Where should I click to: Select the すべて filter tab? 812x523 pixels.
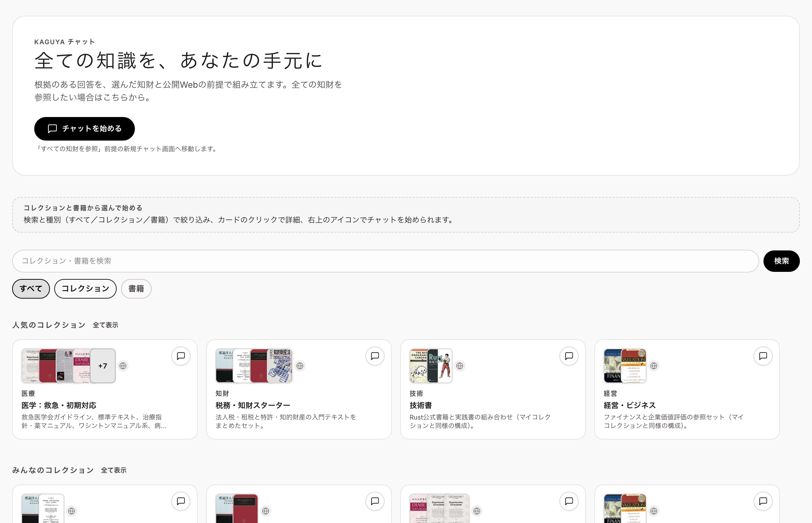31,289
